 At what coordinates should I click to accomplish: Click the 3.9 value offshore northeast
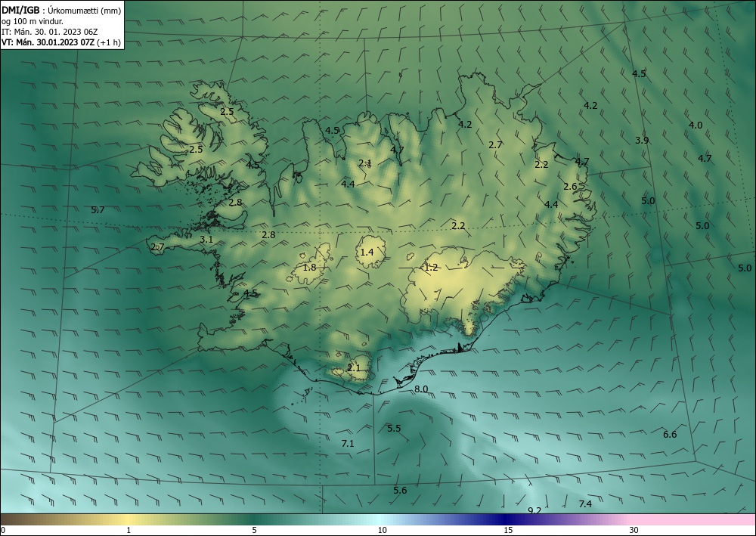pyautogui.click(x=642, y=141)
